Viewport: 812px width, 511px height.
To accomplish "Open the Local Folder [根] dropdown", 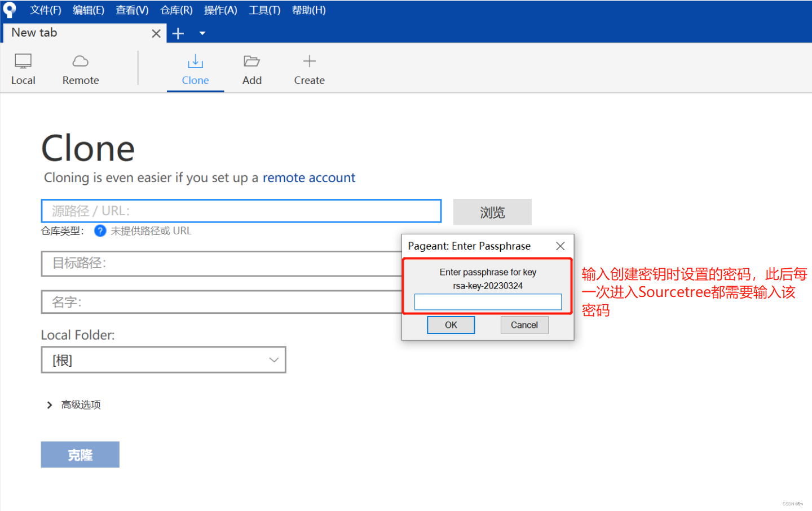I will point(164,360).
